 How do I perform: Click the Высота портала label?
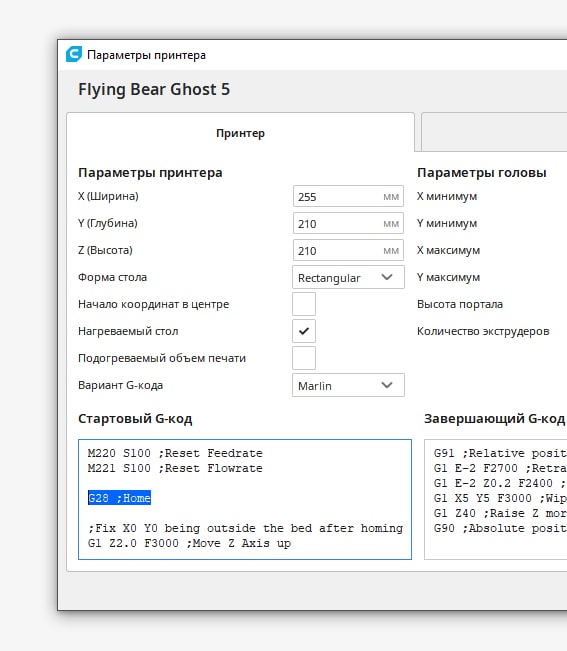pyautogui.click(x=460, y=304)
